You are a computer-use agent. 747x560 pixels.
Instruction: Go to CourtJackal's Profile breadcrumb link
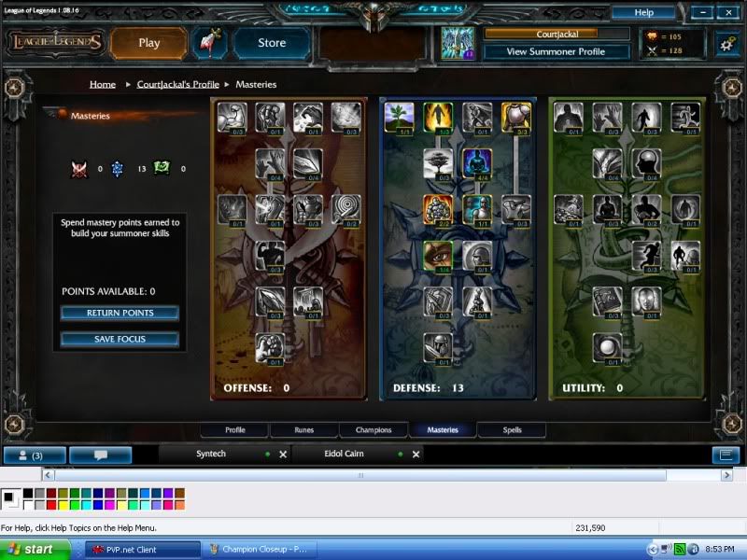(x=177, y=84)
